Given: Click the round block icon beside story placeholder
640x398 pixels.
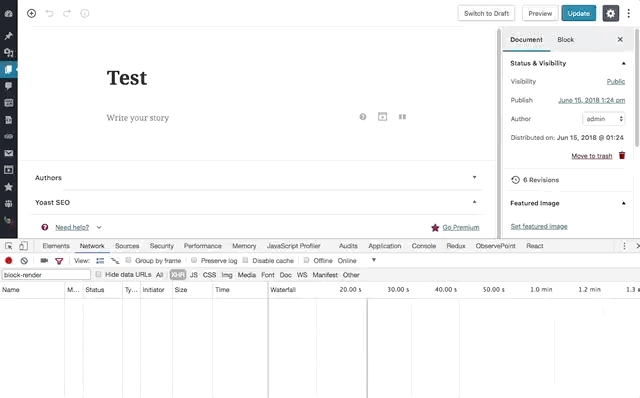Looking at the screenshot, I should coord(363,117).
